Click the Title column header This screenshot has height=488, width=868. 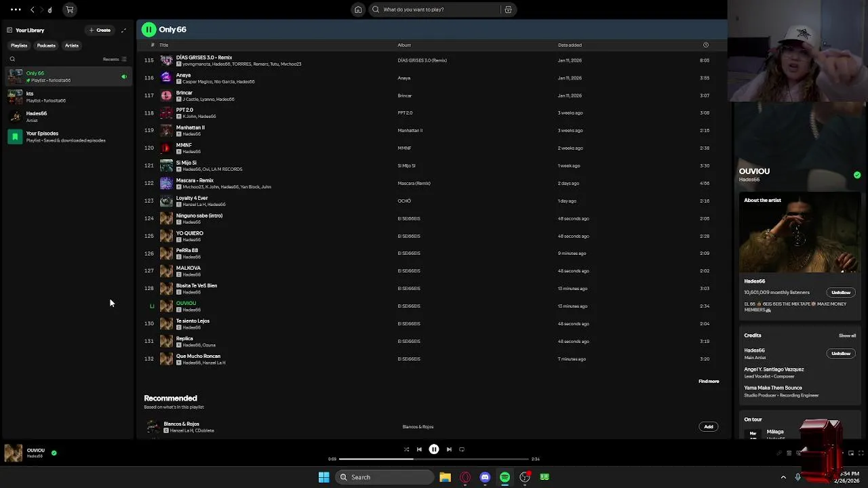(x=164, y=45)
